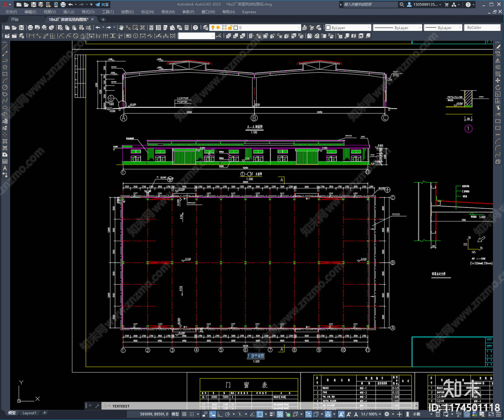Click the Save icon in quick access toolbar
The width and height of the screenshot is (504, 420).
(x=33, y=4)
